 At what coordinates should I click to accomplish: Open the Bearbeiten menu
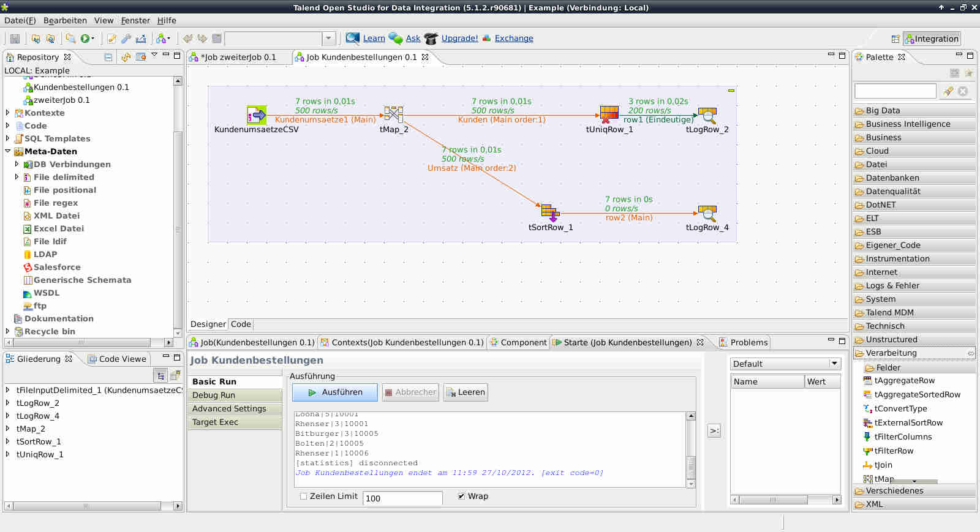65,20
